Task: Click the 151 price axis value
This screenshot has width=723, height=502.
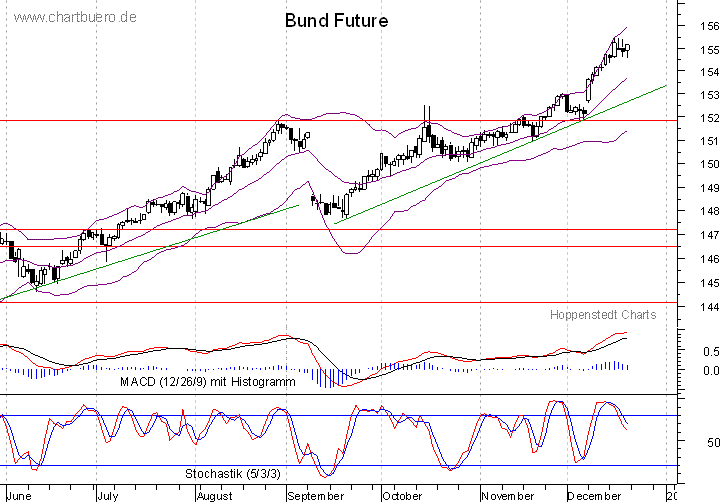Action: coord(709,141)
